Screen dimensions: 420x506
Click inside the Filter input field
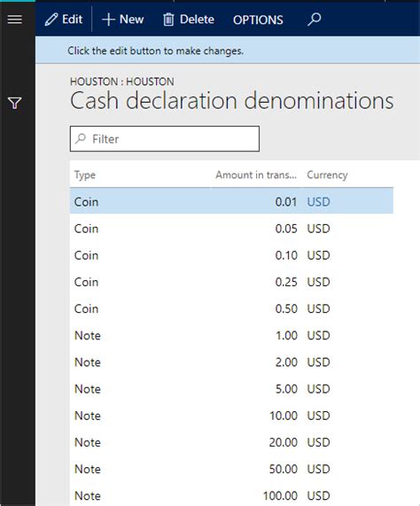(x=165, y=139)
